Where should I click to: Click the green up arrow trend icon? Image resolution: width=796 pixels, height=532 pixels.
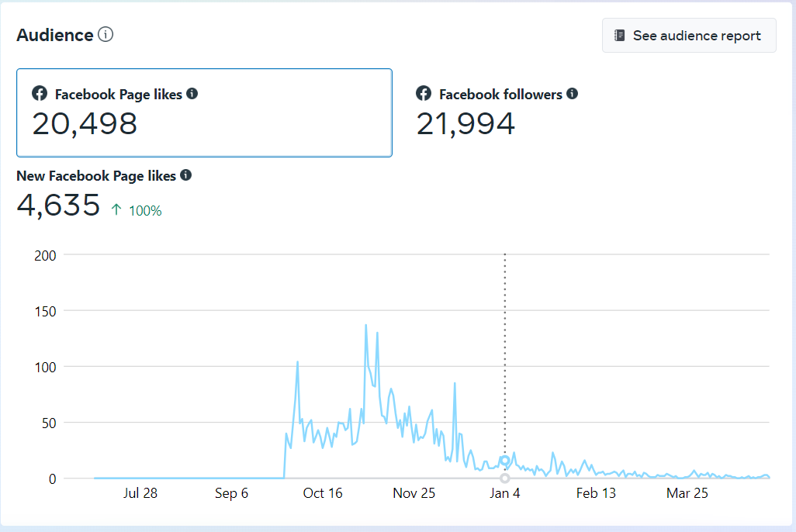click(x=116, y=209)
